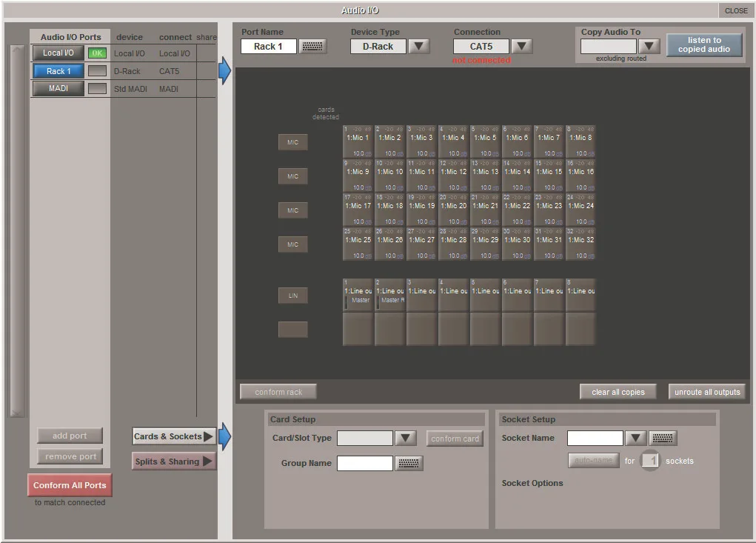756x543 pixels.
Task: Open the Cards & Sockets view
Action: [x=173, y=436]
